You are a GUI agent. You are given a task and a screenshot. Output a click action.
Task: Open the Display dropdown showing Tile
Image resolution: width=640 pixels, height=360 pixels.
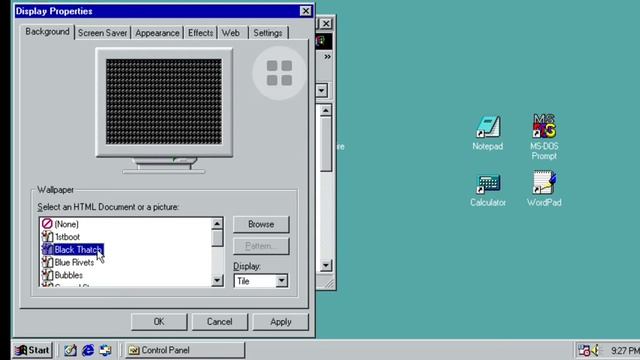261,281
